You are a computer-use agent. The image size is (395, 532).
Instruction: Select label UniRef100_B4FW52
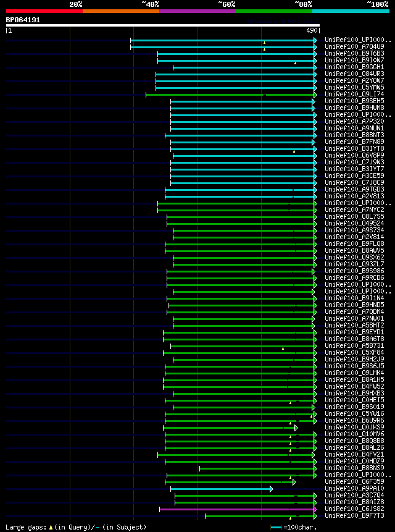tap(354, 386)
